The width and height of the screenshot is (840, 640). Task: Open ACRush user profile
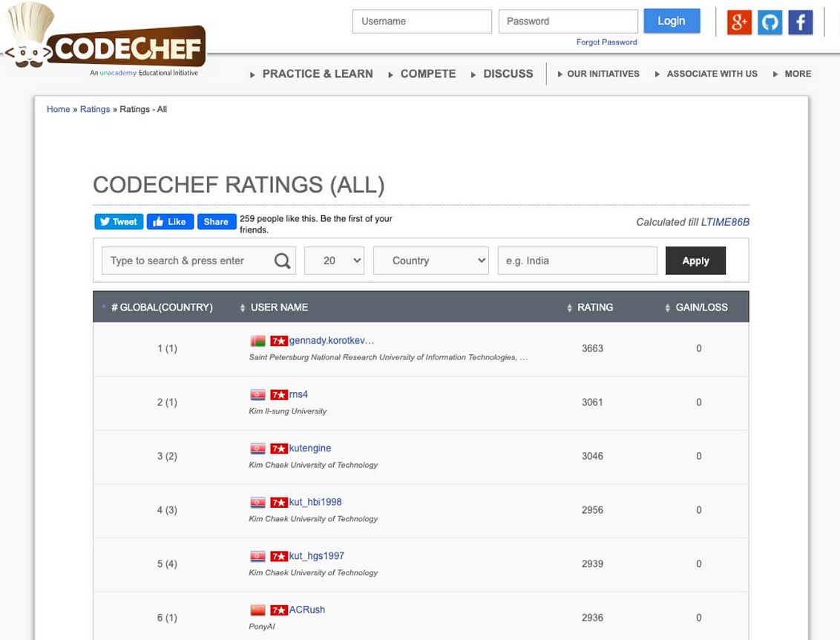click(307, 610)
